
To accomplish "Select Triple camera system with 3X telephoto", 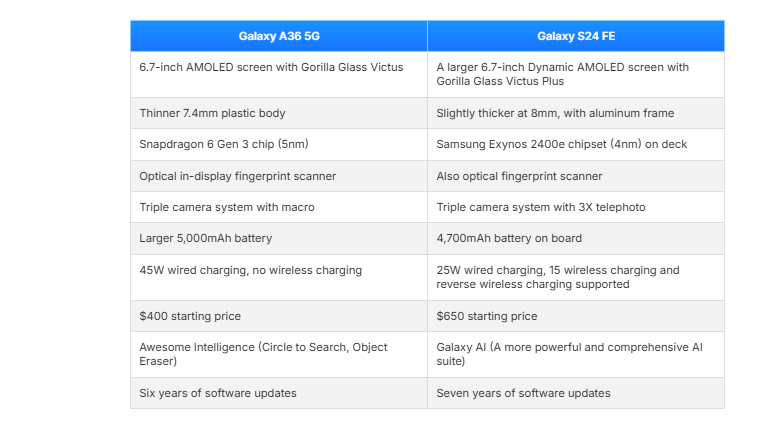I will (x=576, y=207).
